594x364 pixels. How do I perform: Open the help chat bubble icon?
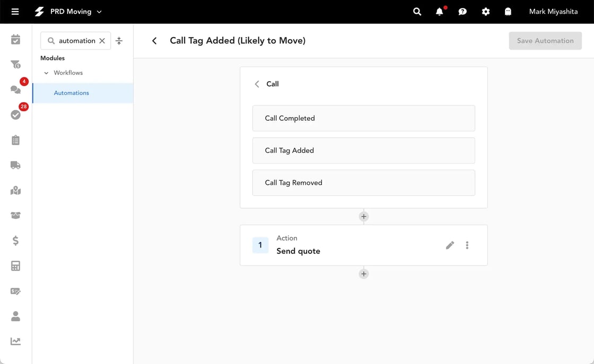[x=462, y=12]
